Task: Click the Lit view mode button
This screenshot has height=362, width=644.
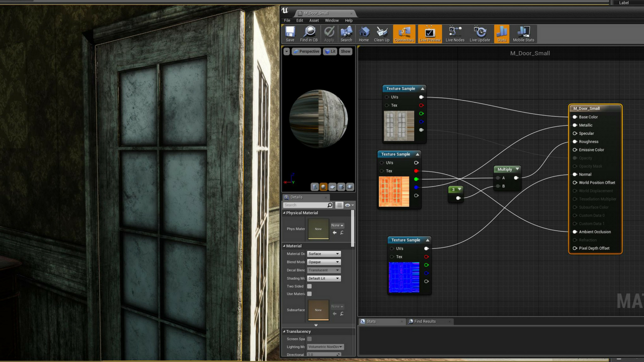Action: pyautogui.click(x=330, y=51)
